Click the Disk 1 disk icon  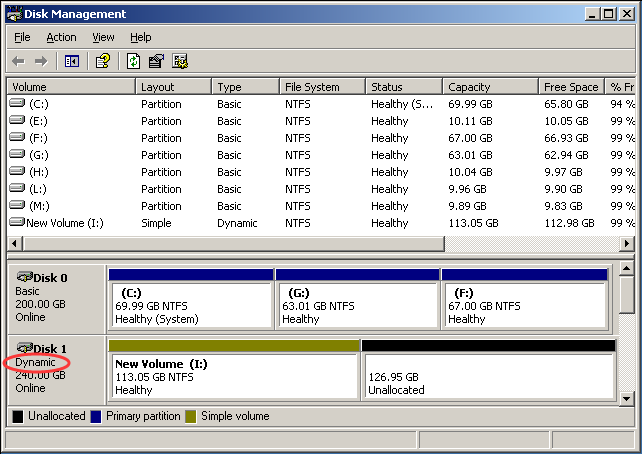click(25, 348)
